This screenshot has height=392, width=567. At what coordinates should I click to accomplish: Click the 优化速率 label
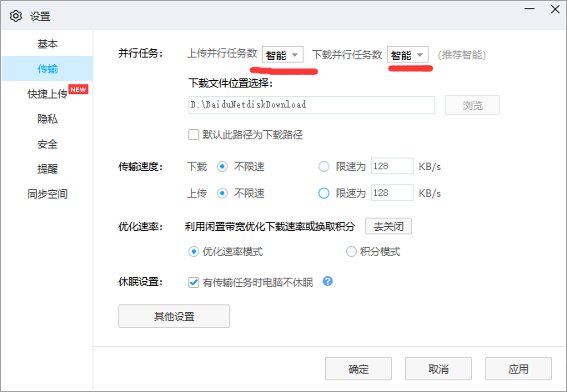(140, 227)
